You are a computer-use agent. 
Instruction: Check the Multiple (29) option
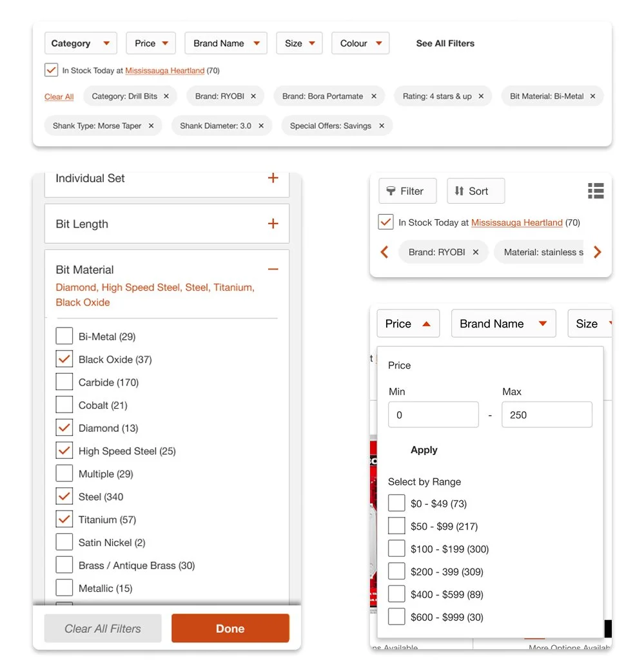click(x=64, y=474)
